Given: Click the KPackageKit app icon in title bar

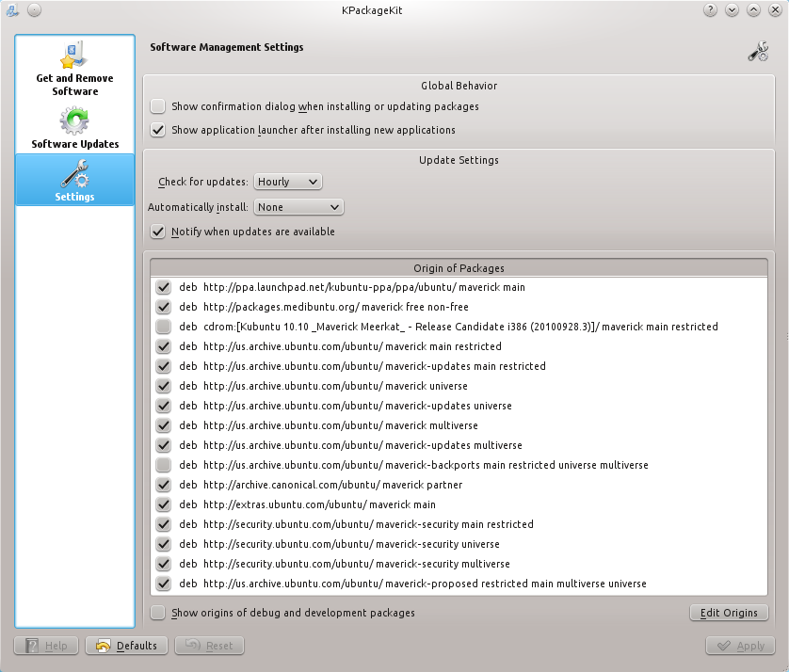Looking at the screenshot, I should (x=12, y=10).
